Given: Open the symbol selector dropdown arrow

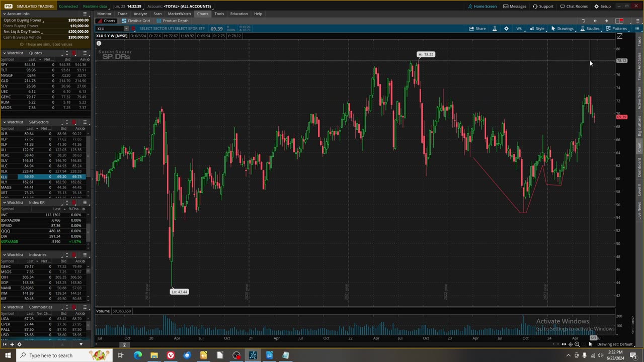Looking at the screenshot, I should coord(126,29).
